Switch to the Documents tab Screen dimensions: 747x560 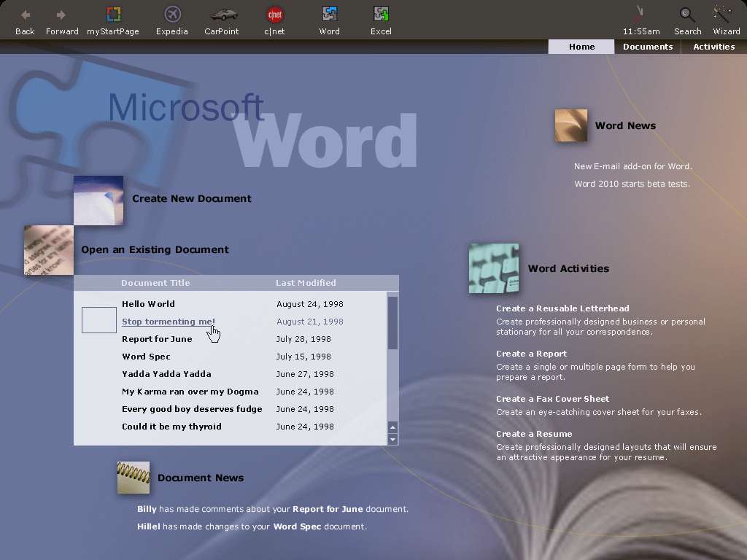tap(647, 47)
